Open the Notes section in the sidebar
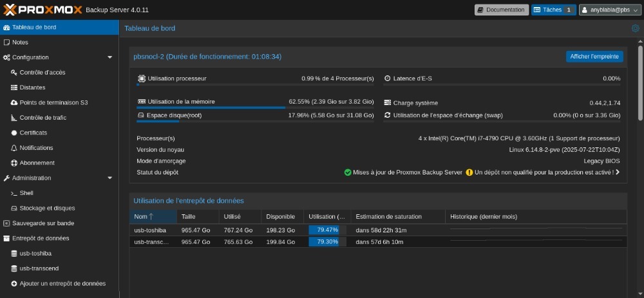The image size is (644, 298). click(x=20, y=42)
